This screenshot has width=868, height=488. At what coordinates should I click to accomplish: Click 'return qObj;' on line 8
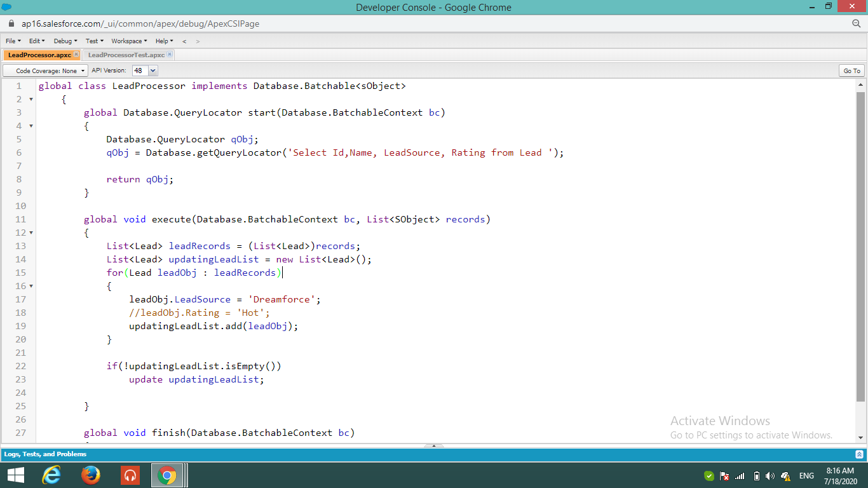[x=140, y=179]
